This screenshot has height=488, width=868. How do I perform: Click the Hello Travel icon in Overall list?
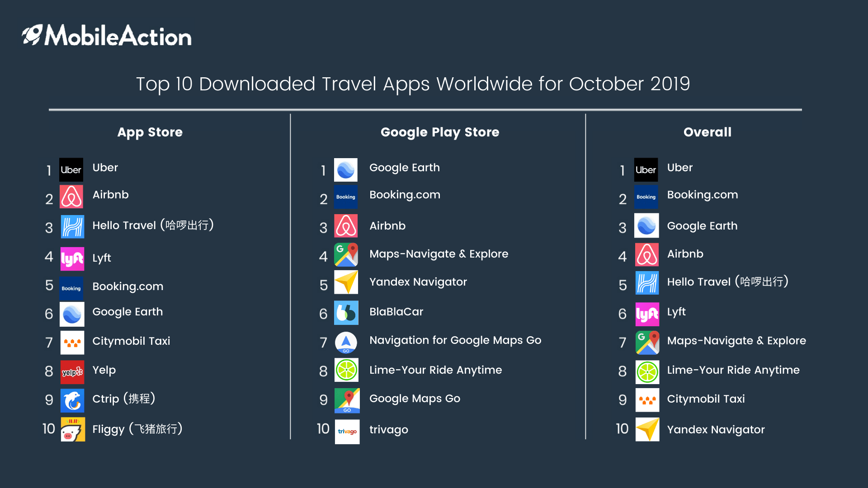647,283
